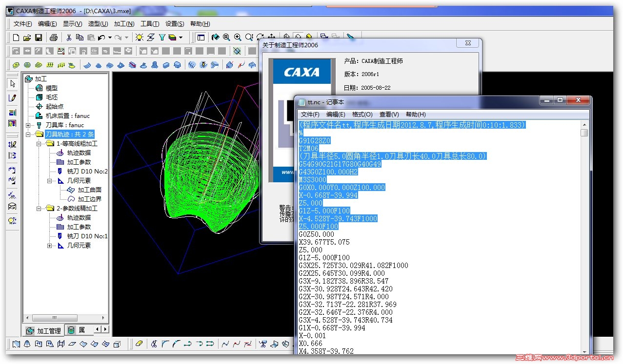Image resolution: width=623 pixels, height=364 pixels.
Task: Click the magnifier zoom-in icon
Action: [x=238, y=38]
